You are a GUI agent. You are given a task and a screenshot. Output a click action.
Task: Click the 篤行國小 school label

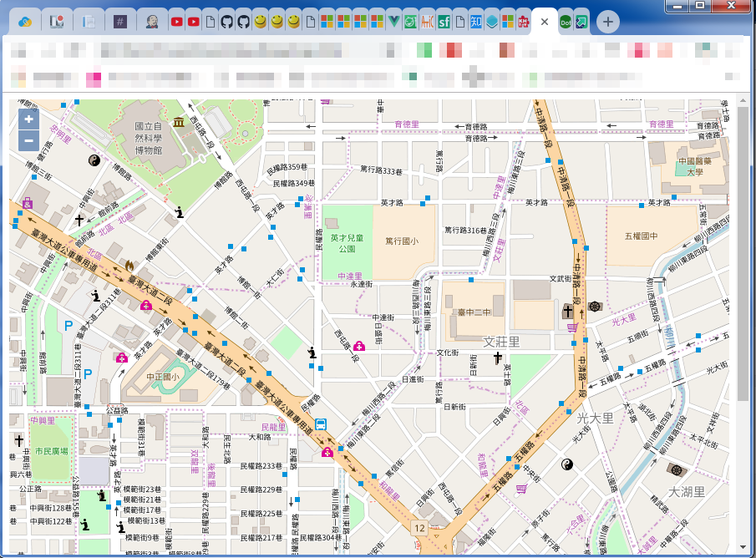tap(402, 241)
